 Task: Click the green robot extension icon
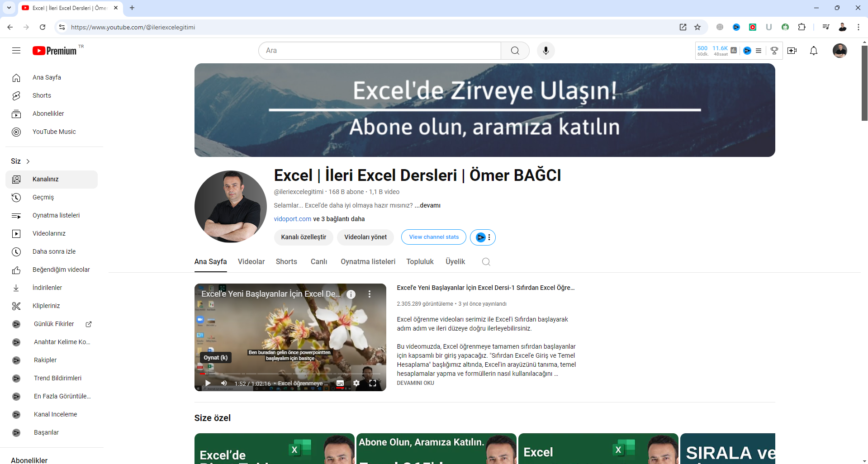click(785, 27)
